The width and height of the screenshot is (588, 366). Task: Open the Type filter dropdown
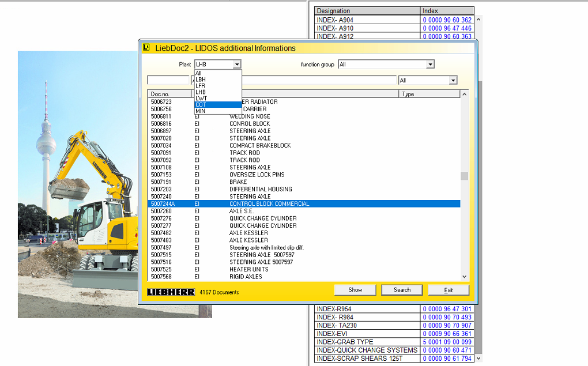click(x=453, y=81)
